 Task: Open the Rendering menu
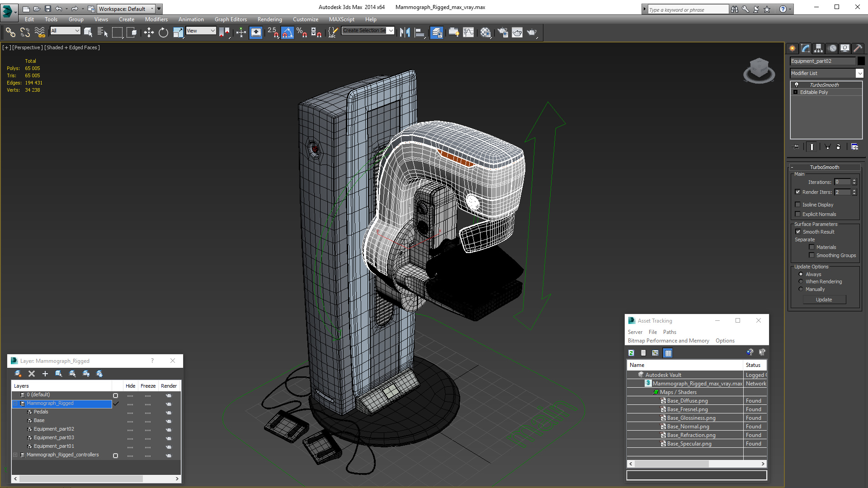[x=270, y=19]
